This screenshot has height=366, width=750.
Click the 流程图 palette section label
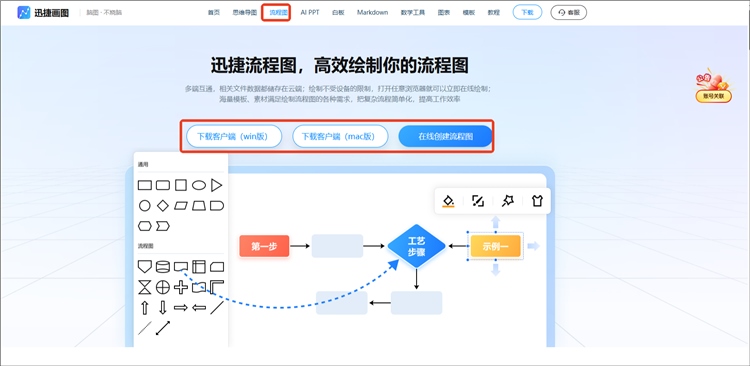pos(145,246)
